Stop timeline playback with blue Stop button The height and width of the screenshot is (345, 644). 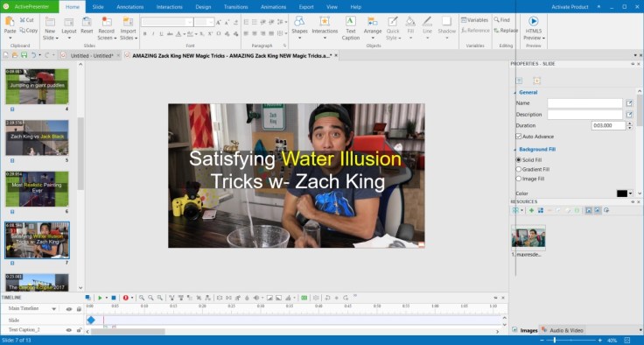point(114,298)
